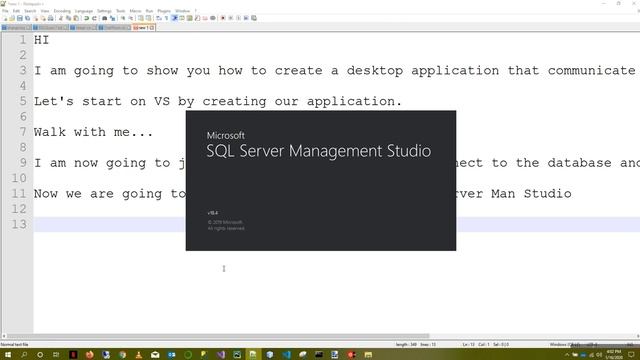The image size is (640, 360).
Task: Open the taskbar clock and date
Action: pos(614,355)
